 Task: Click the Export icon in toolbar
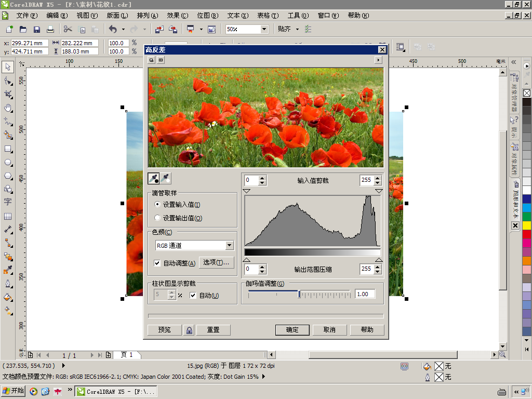click(173, 29)
